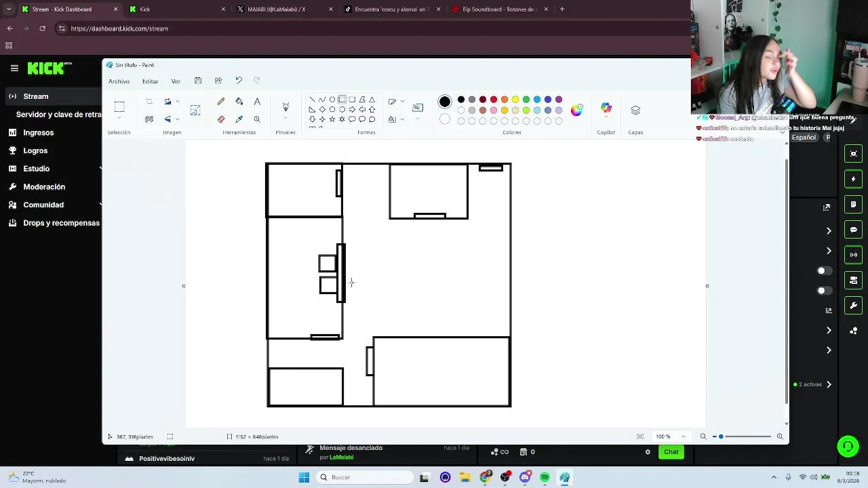Open the hamburger menu beside Kick logo
The width and height of the screenshot is (868, 488).
click(14, 68)
